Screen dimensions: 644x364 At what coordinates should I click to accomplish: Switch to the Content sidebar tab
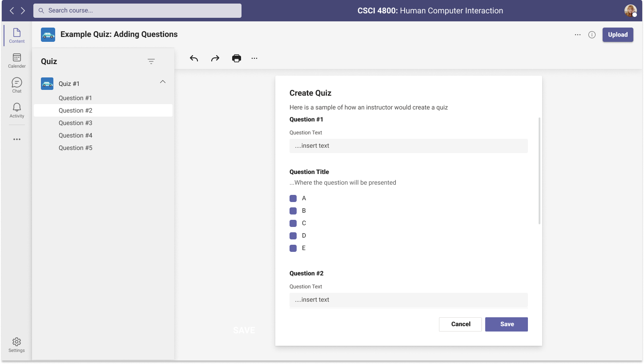tap(17, 36)
